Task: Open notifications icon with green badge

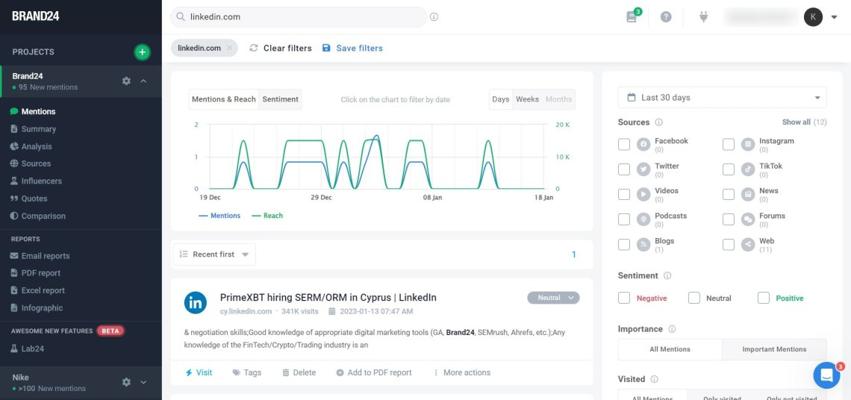Action: [x=632, y=16]
